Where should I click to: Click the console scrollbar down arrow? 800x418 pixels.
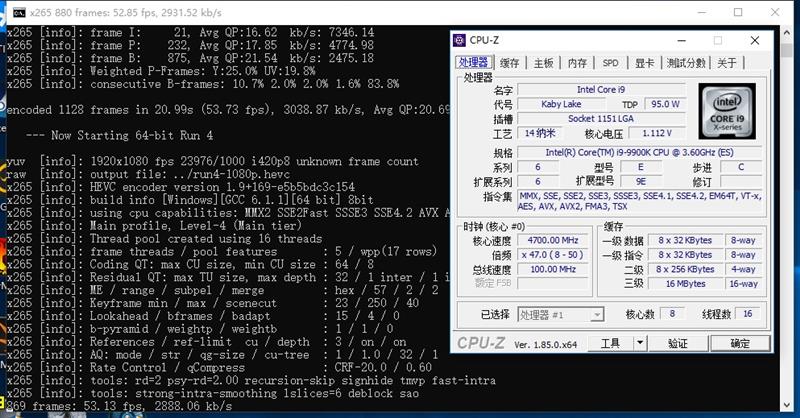coord(786,405)
